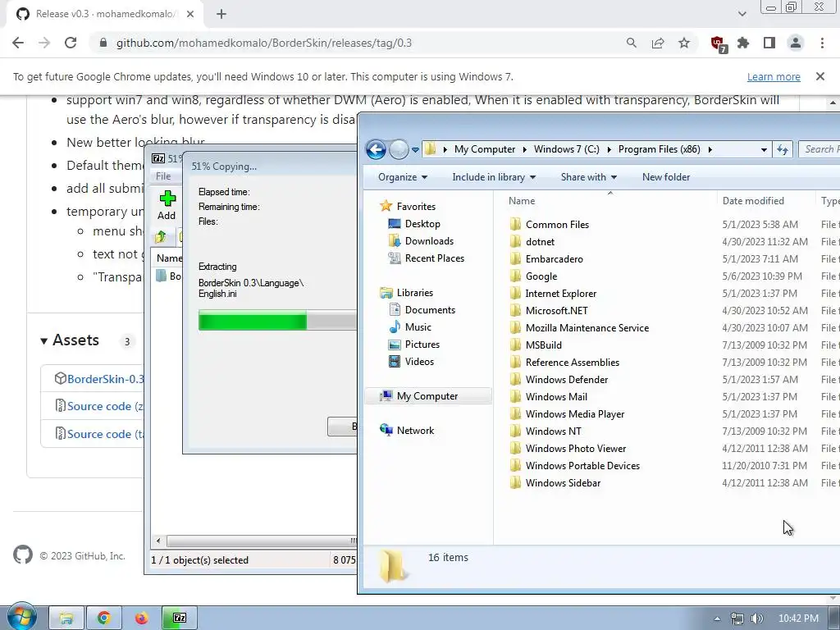Open the 7-Zip File menu
This screenshot has width=840, height=630.
[163, 176]
